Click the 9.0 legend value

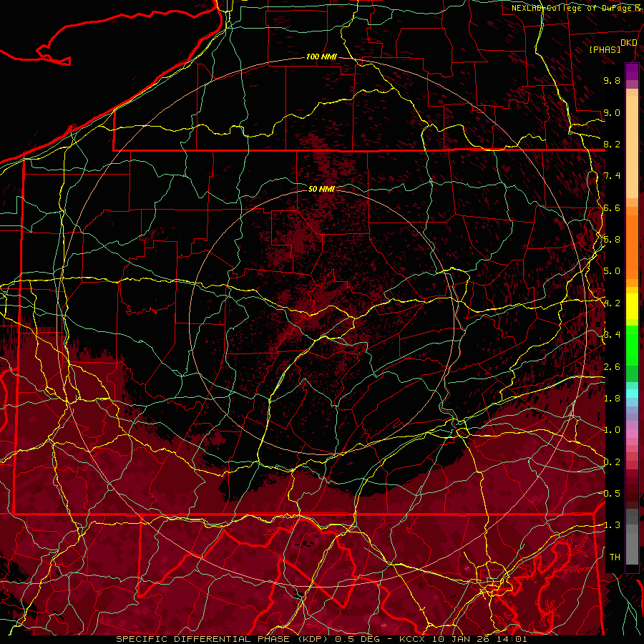pos(612,112)
